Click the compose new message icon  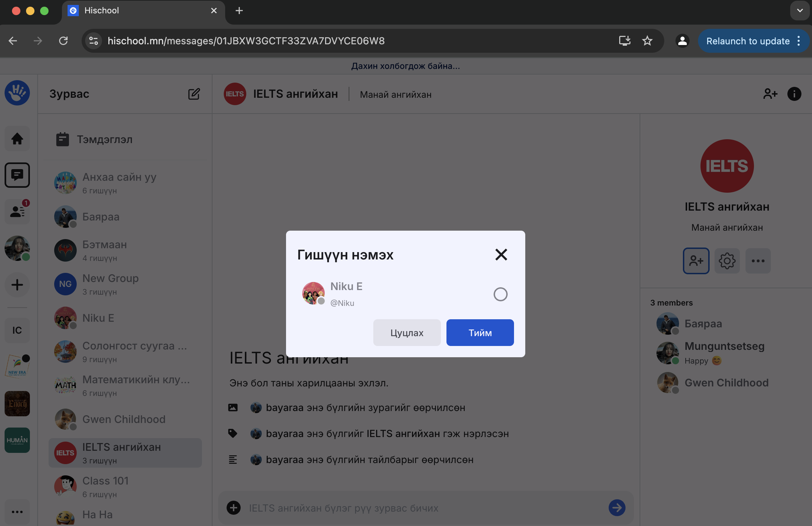[x=194, y=94]
